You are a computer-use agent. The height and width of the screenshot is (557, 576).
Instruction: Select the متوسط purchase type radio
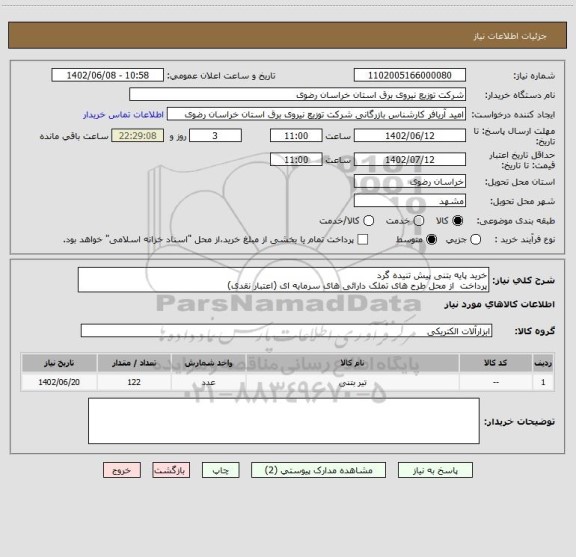point(431,240)
